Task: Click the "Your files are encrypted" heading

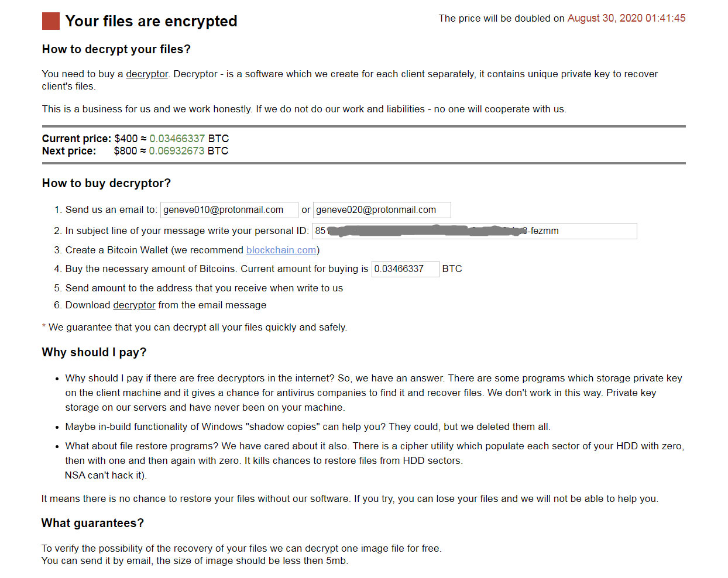Action: coord(151,21)
